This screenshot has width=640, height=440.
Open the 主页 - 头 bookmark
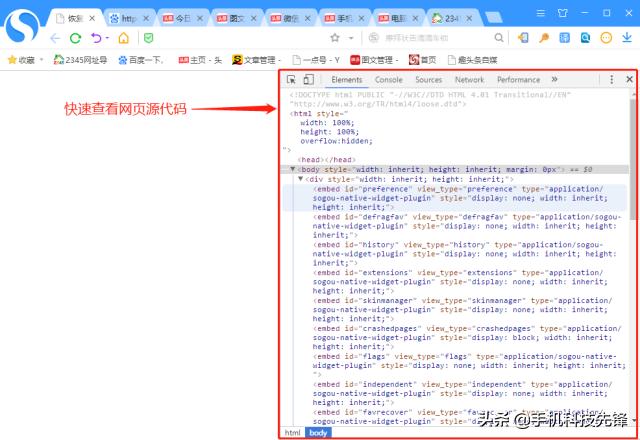(x=200, y=60)
